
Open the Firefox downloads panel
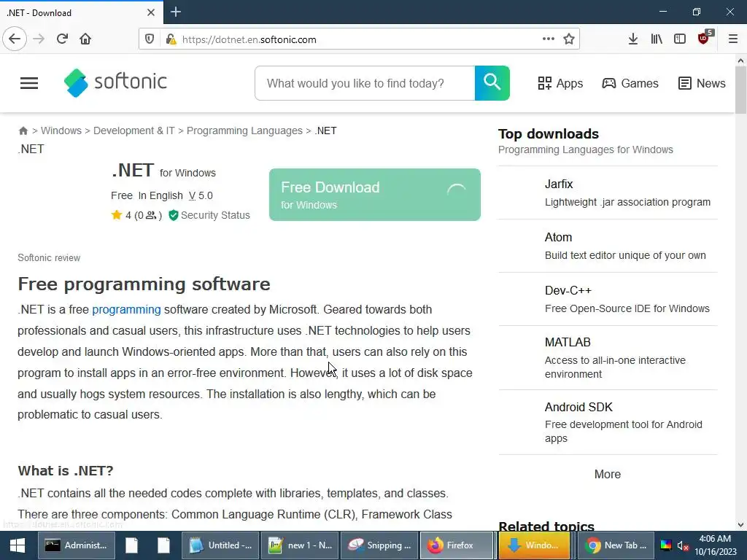tap(632, 39)
